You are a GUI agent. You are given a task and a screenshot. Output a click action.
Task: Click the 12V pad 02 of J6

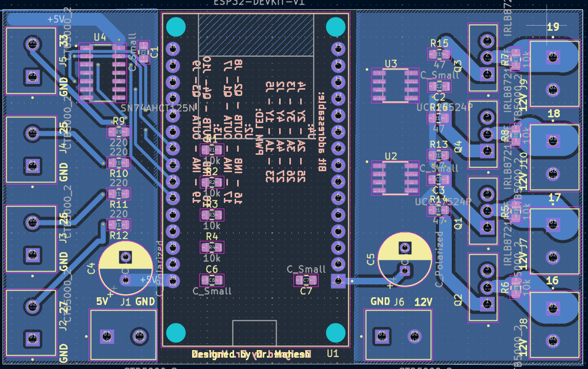click(414, 336)
